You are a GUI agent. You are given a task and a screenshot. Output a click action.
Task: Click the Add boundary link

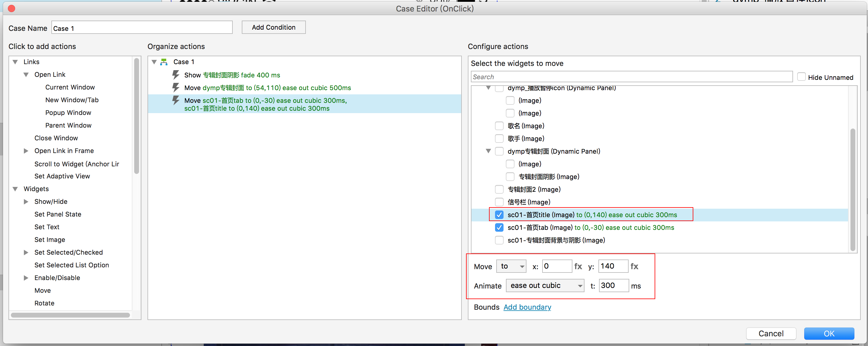pos(527,307)
